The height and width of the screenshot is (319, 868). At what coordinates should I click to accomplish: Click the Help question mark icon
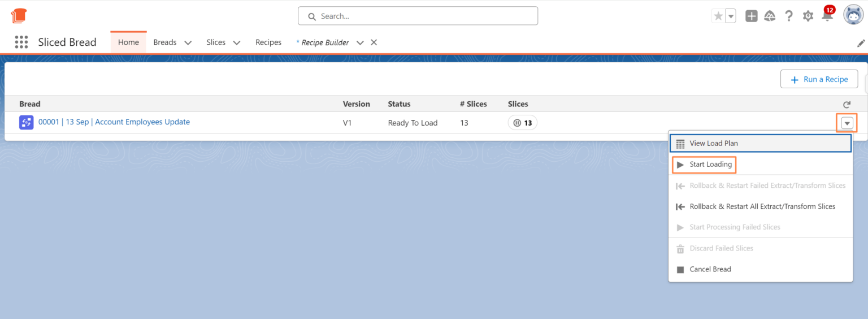pos(789,16)
